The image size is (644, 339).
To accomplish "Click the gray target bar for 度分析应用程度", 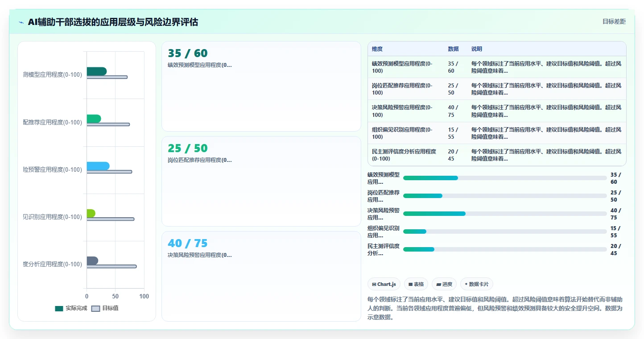I will [x=111, y=266].
